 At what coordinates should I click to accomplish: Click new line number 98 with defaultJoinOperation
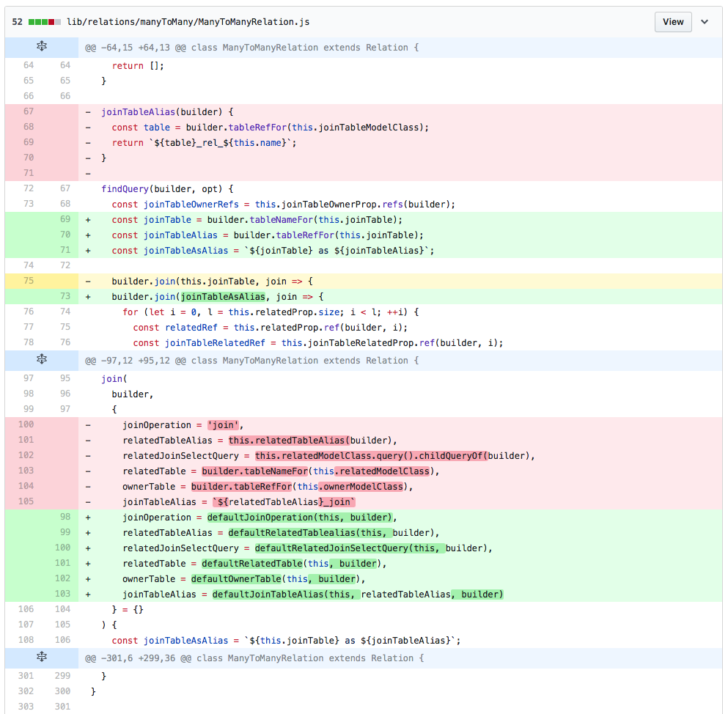pos(65,517)
